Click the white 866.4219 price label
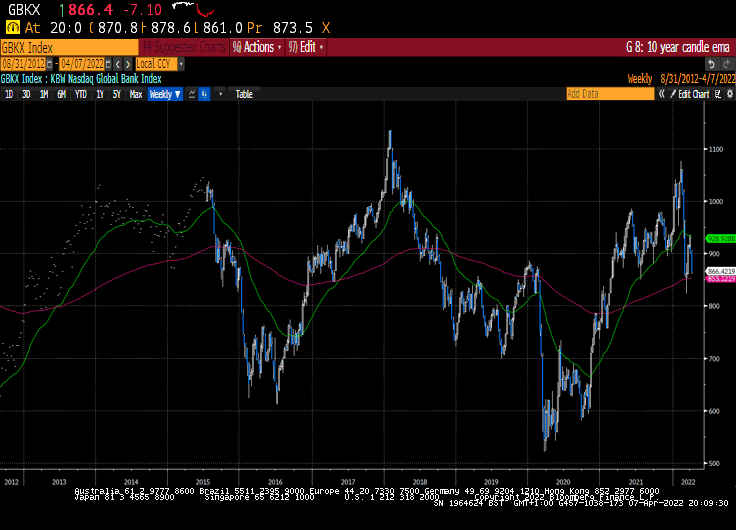736x530 pixels. pos(721,271)
